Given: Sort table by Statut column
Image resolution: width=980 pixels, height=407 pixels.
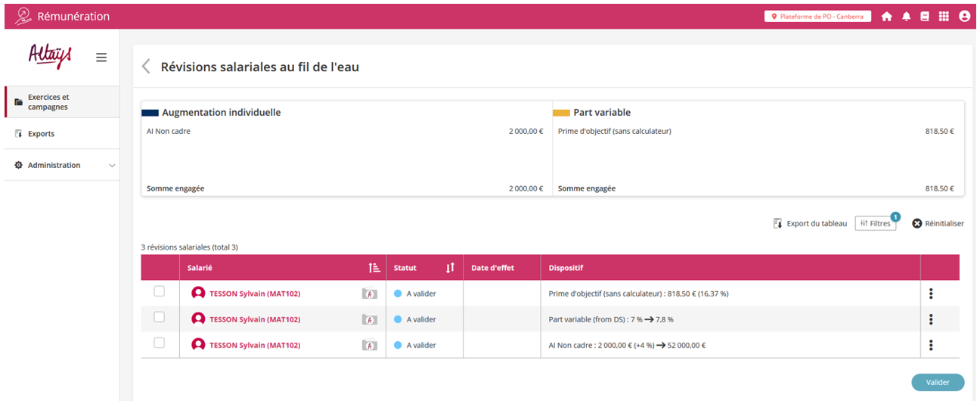Looking at the screenshot, I should [x=450, y=268].
